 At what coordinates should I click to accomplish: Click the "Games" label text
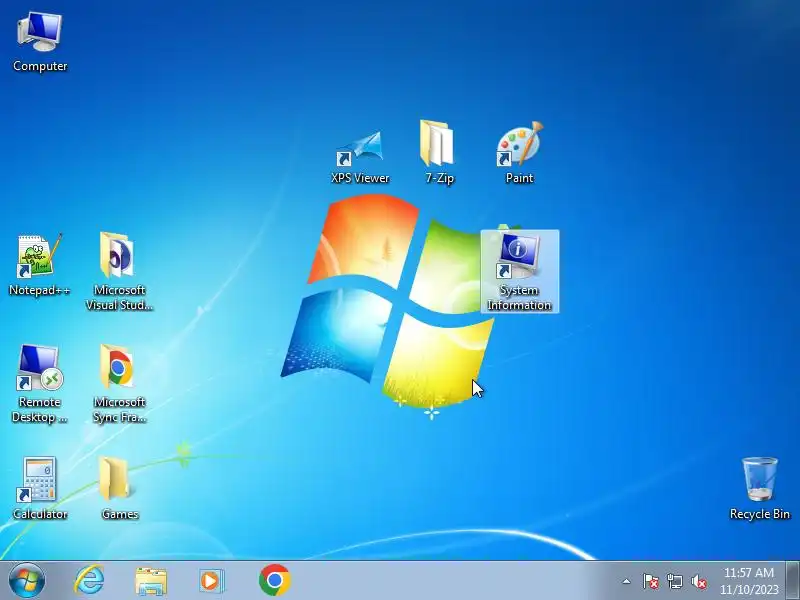(120, 514)
